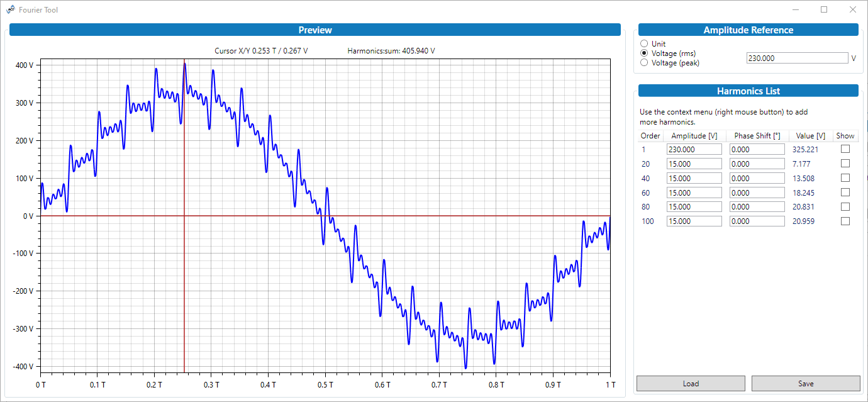Check Show box for harmonic order 40
Image resolution: width=868 pixels, height=402 pixels.
[845, 178]
